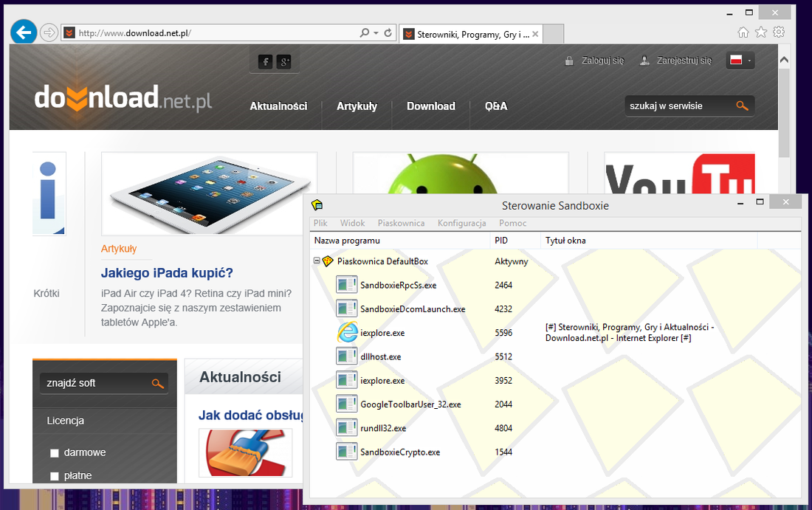Open the Pomoc menu in Sandboxie
This screenshot has width=812, height=510.
513,223
